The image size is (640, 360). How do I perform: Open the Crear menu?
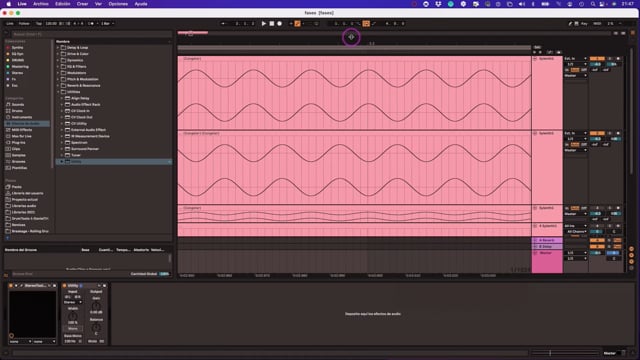[x=82, y=4]
